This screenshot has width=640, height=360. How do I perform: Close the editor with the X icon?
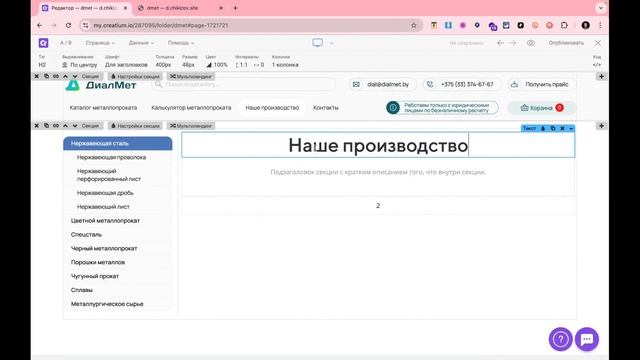(x=598, y=43)
